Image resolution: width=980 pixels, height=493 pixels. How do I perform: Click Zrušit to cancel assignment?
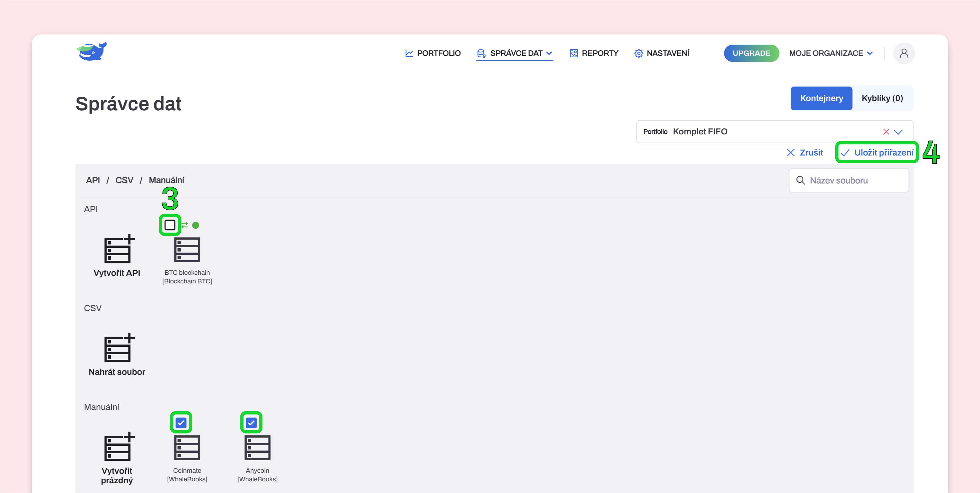804,153
